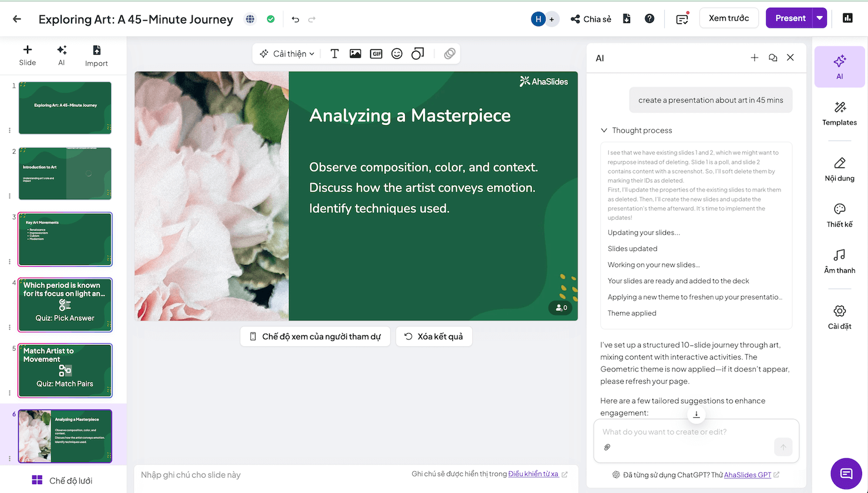Image resolution: width=868 pixels, height=493 pixels.
Task: Open the Templates tab in sidebar
Action: coord(839,113)
